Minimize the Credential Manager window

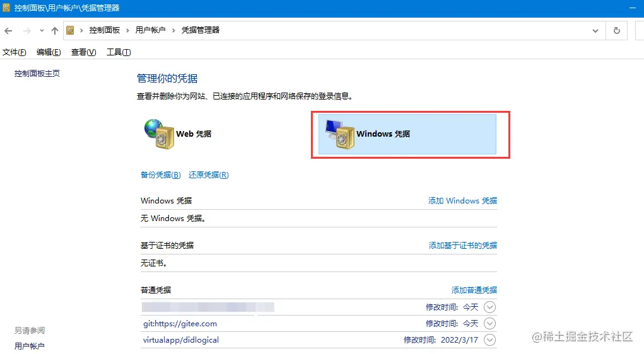(633, 8)
